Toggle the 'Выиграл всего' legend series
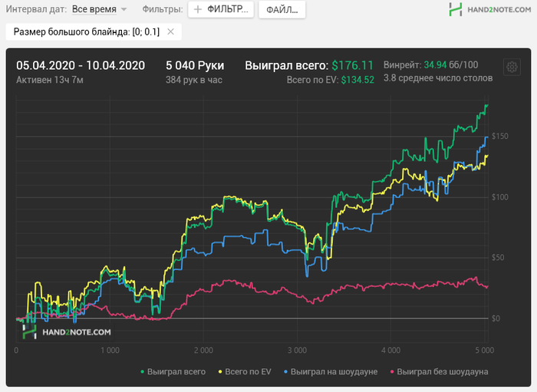This screenshot has width=537, height=392. (x=173, y=371)
